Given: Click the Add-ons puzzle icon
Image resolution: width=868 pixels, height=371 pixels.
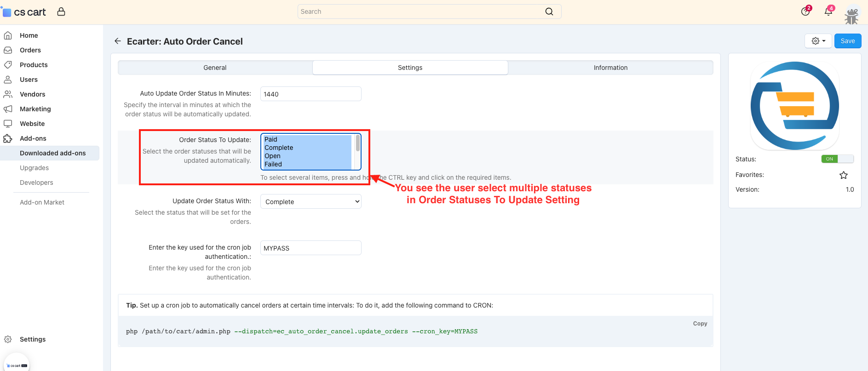Looking at the screenshot, I should click(x=8, y=138).
